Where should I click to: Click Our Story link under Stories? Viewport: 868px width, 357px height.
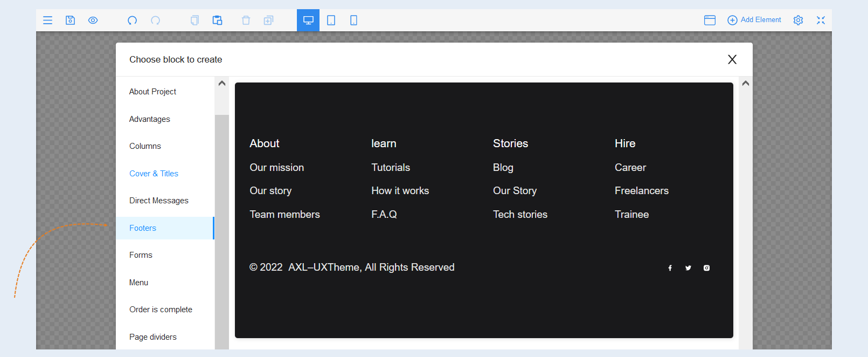tap(515, 191)
